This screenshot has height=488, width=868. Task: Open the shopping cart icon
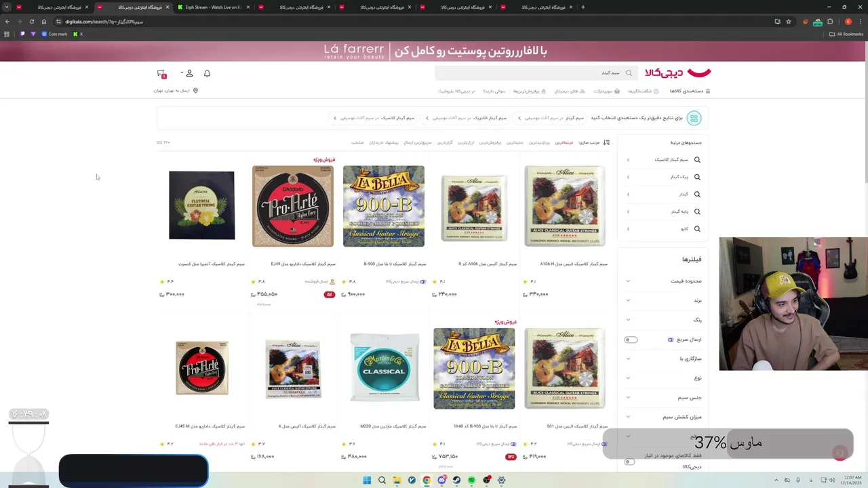161,73
